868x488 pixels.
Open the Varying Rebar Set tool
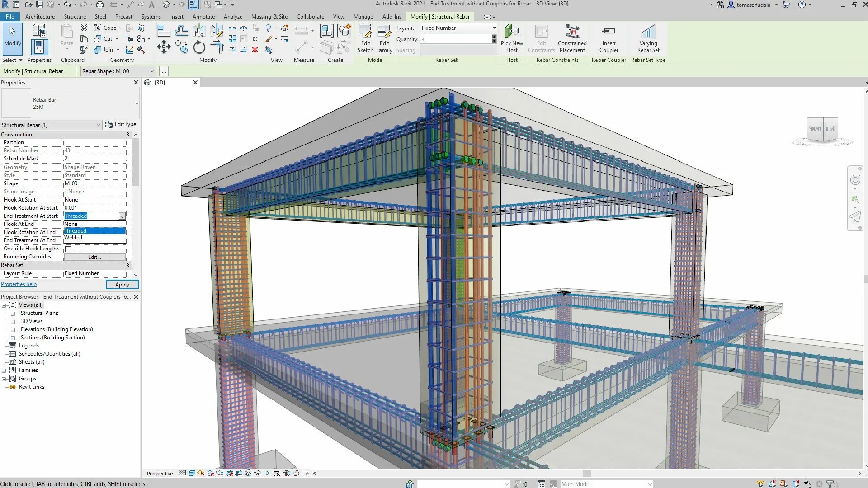click(648, 32)
